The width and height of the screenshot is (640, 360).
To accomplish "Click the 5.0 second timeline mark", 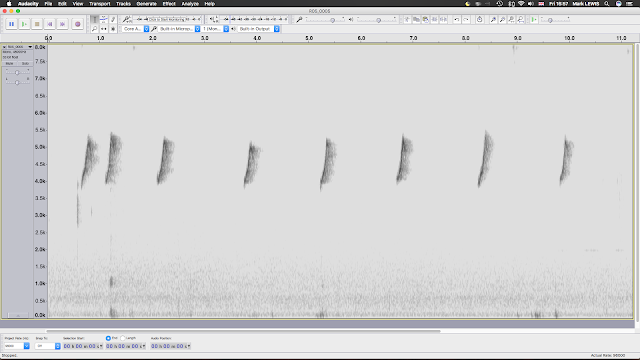I will click(309, 38).
